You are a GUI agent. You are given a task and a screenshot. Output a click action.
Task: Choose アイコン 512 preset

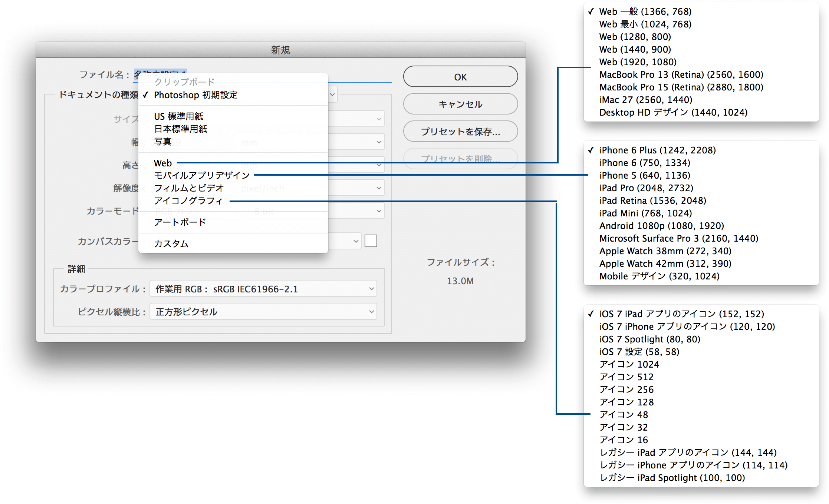pos(701,377)
